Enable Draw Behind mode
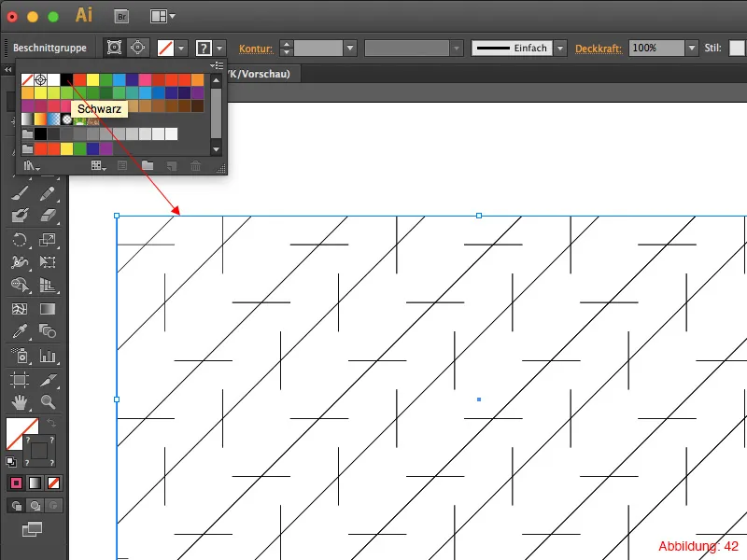This screenshot has width=747, height=560. tap(35, 506)
